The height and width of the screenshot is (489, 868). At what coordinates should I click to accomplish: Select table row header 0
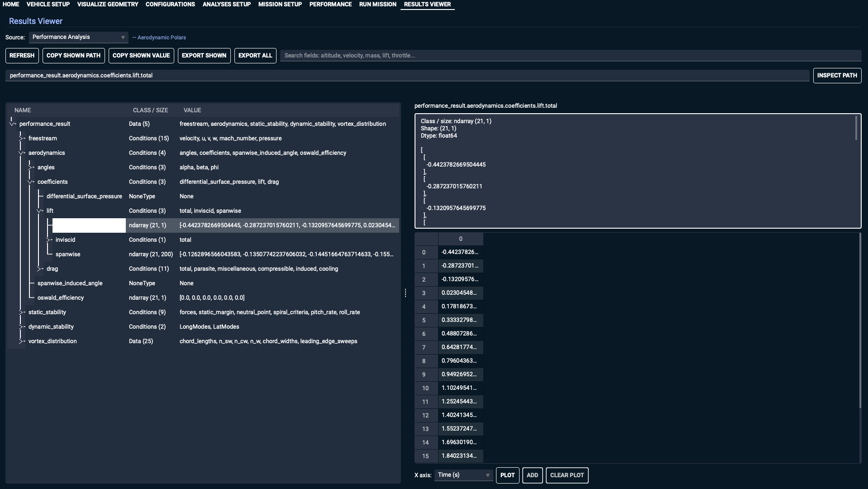pyautogui.click(x=426, y=252)
